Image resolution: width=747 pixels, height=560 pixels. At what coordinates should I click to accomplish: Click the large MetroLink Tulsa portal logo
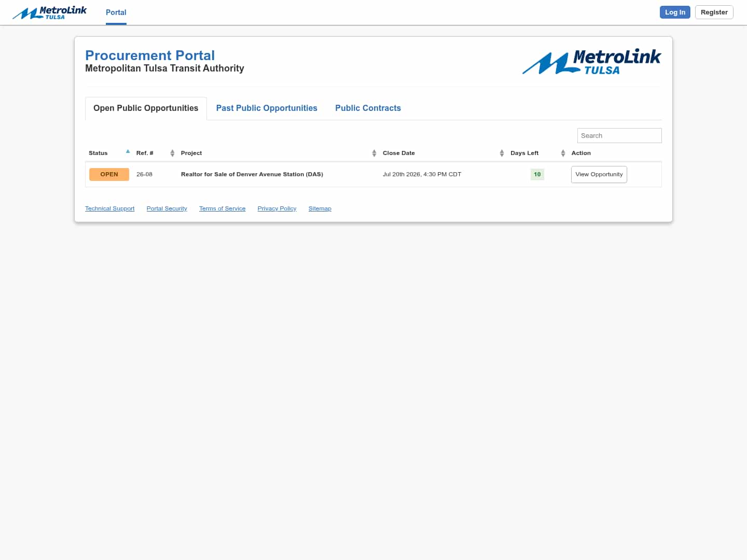[591, 62]
